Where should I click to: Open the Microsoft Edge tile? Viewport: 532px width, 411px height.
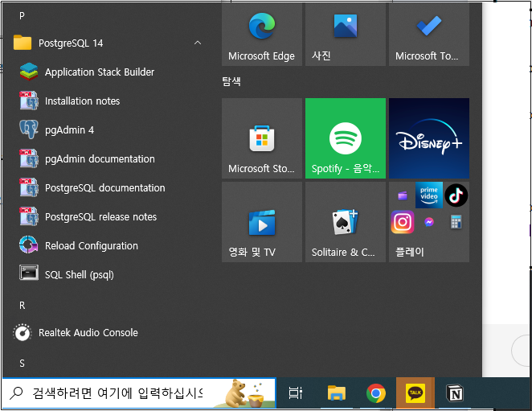(262, 35)
